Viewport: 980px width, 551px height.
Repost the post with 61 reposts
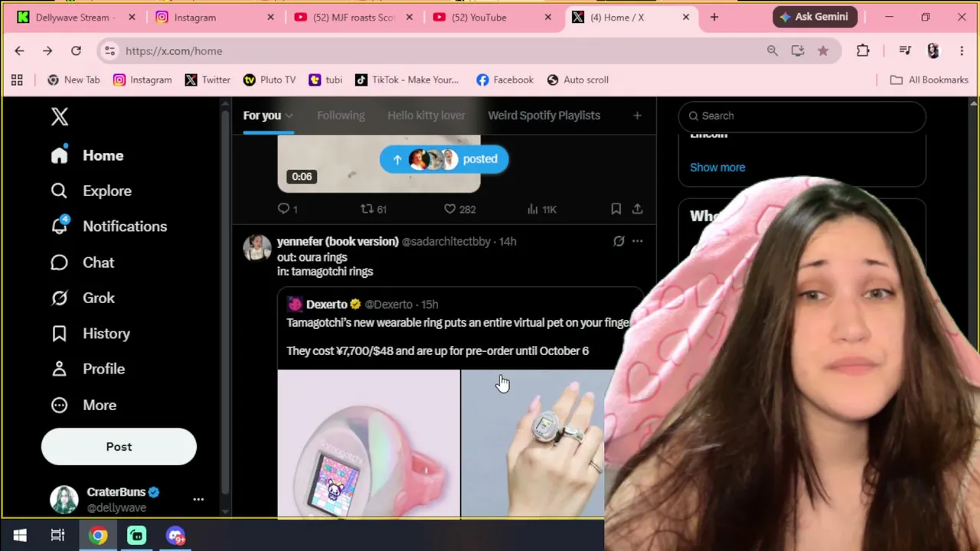pos(373,209)
